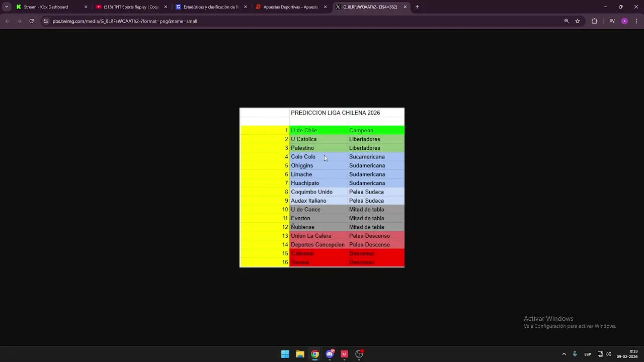Open the volume speaker tray icon
This screenshot has width=644, height=362.
608,354
